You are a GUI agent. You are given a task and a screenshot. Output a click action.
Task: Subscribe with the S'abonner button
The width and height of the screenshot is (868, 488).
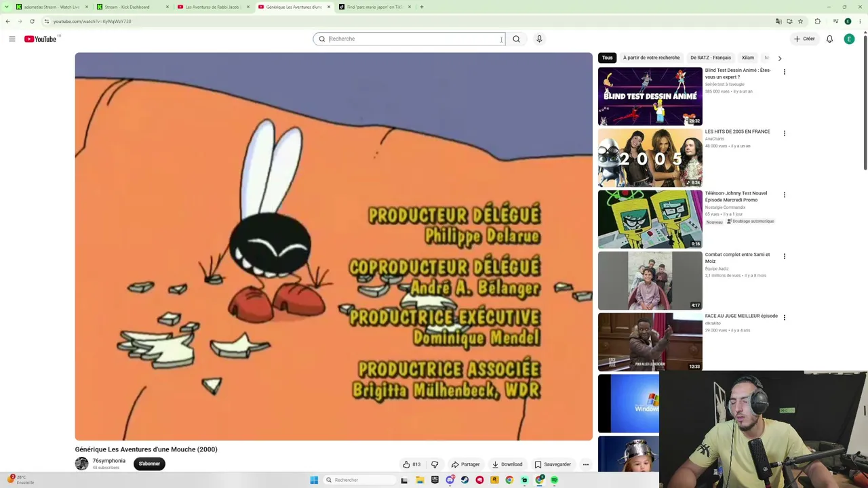click(149, 464)
